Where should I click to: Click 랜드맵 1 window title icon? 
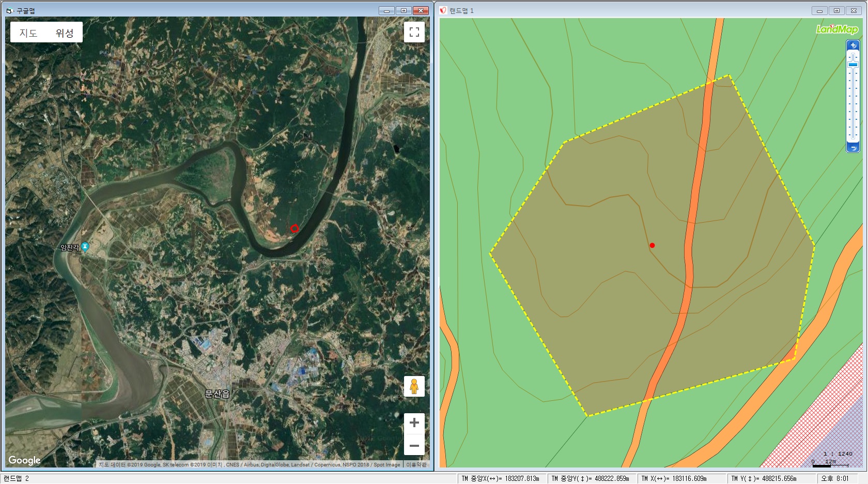coord(443,10)
